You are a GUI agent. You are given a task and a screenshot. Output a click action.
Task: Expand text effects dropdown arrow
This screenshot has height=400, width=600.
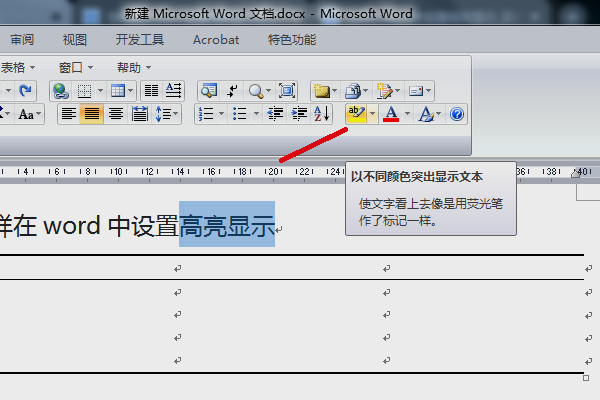click(439, 114)
